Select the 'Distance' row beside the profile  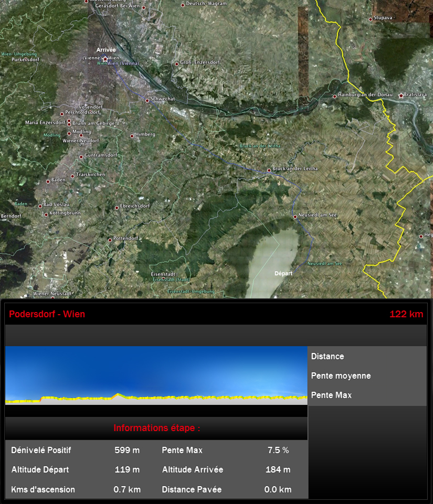point(367,356)
